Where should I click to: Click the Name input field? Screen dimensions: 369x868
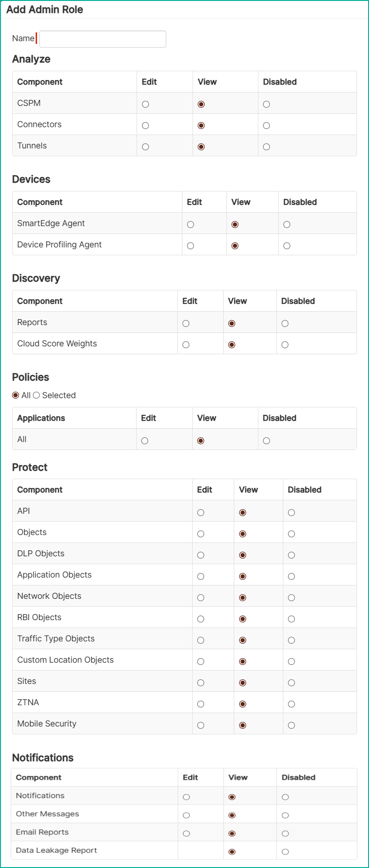pyautogui.click(x=102, y=39)
